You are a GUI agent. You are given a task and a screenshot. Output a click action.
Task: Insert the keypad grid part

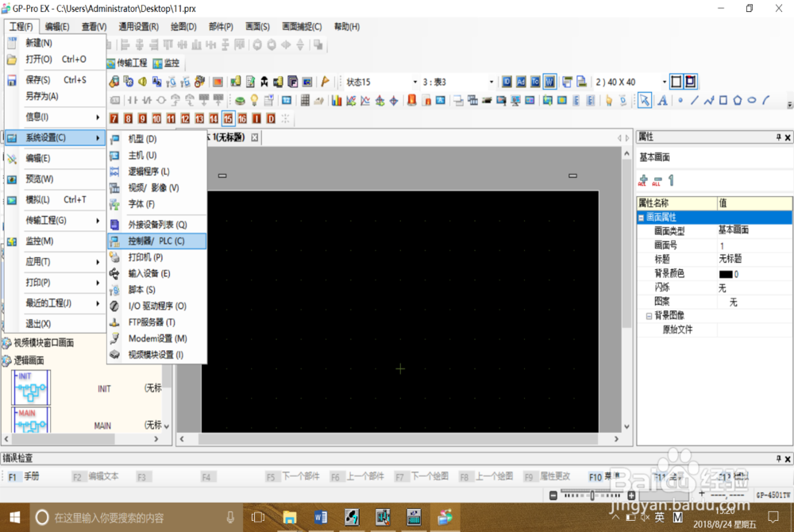pyautogui.click(x=305, y=101)
